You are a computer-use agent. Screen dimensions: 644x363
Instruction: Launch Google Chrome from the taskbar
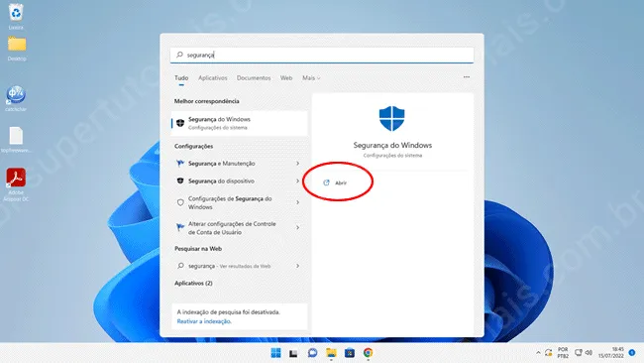(368, 353)
